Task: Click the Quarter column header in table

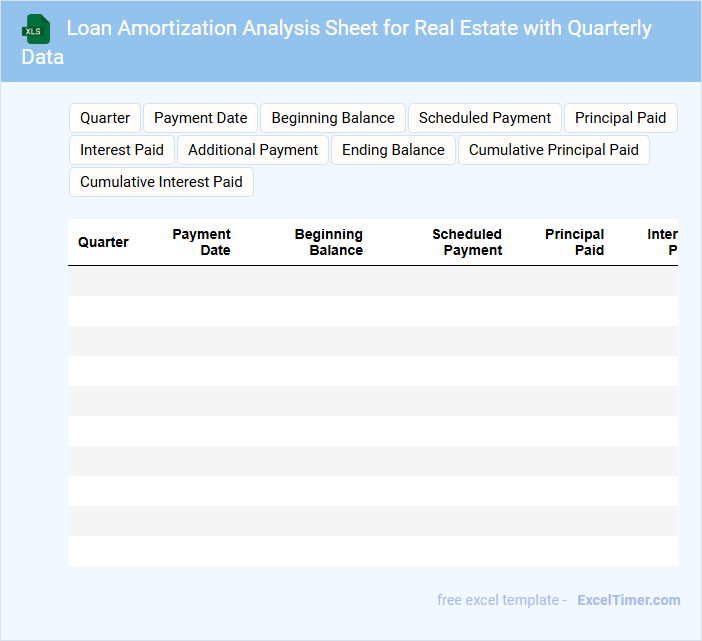Action: tap(103, 242)
